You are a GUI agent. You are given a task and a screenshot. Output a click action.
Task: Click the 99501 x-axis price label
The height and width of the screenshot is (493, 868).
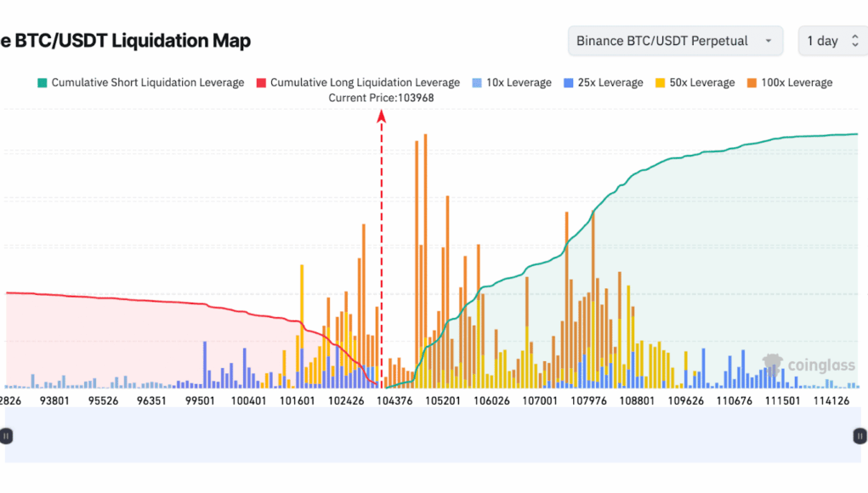[201, 400]
